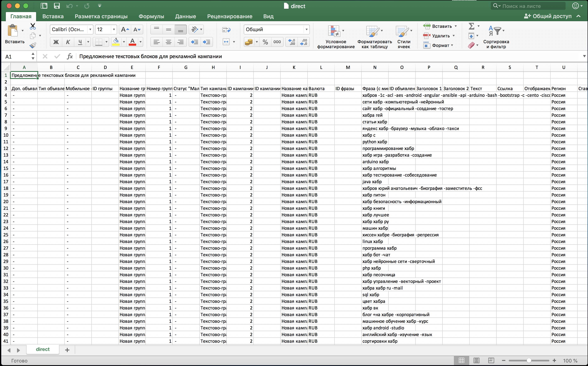
Task: Click zoom out minus button
Action: (503, 360)
